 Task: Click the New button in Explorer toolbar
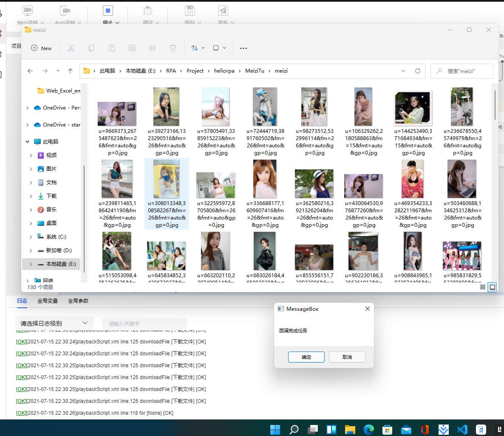[x=41, y=48]
